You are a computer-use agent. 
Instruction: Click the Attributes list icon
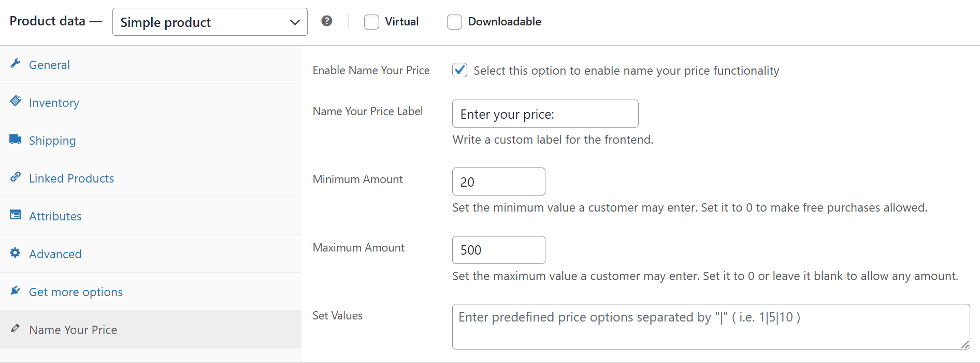coord(16,215)
